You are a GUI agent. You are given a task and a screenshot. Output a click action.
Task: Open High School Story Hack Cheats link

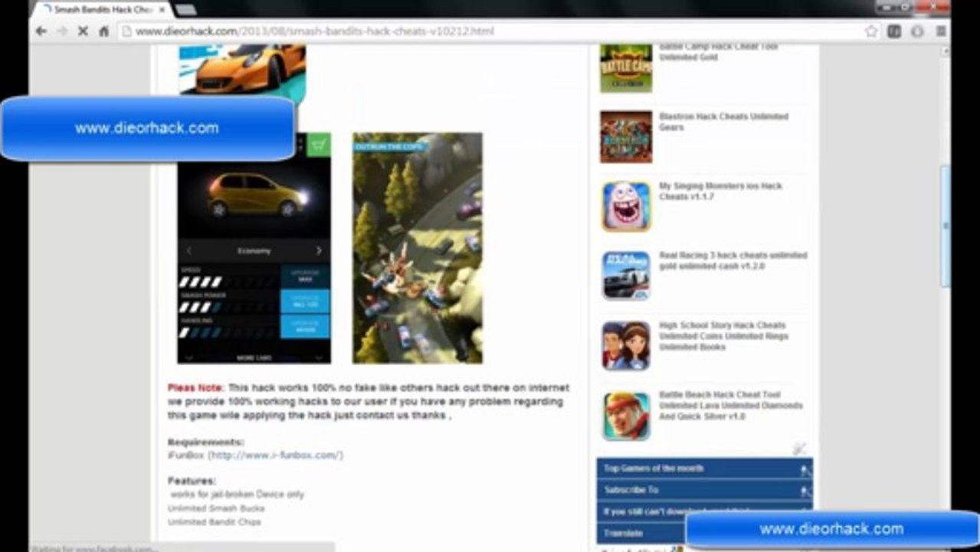(x=723, y=336)
